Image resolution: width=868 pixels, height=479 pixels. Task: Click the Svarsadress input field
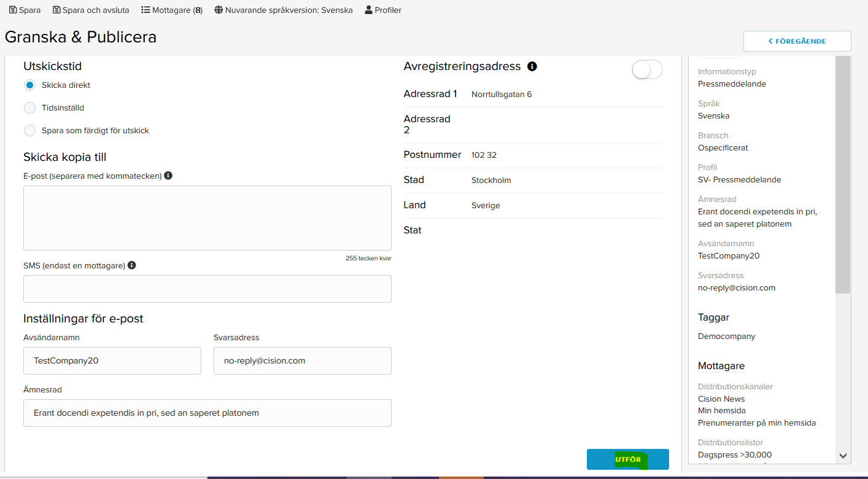pos(303,360)
